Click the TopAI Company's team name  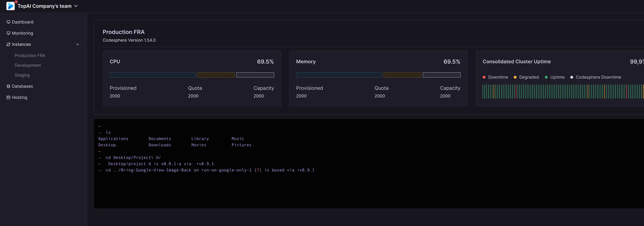click(x=44, y=6)
